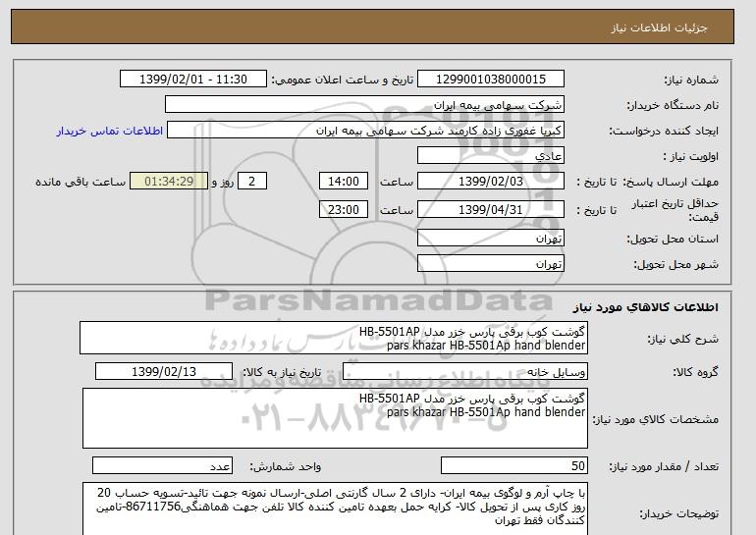
Task: Click the validity time field 23:00
Action: pos(344,210)
